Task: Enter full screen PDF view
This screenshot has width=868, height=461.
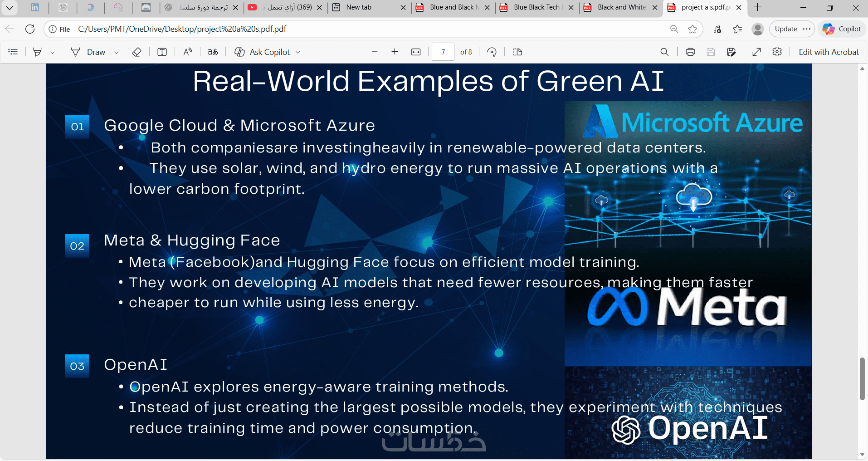Action: [x=756, y=52]
